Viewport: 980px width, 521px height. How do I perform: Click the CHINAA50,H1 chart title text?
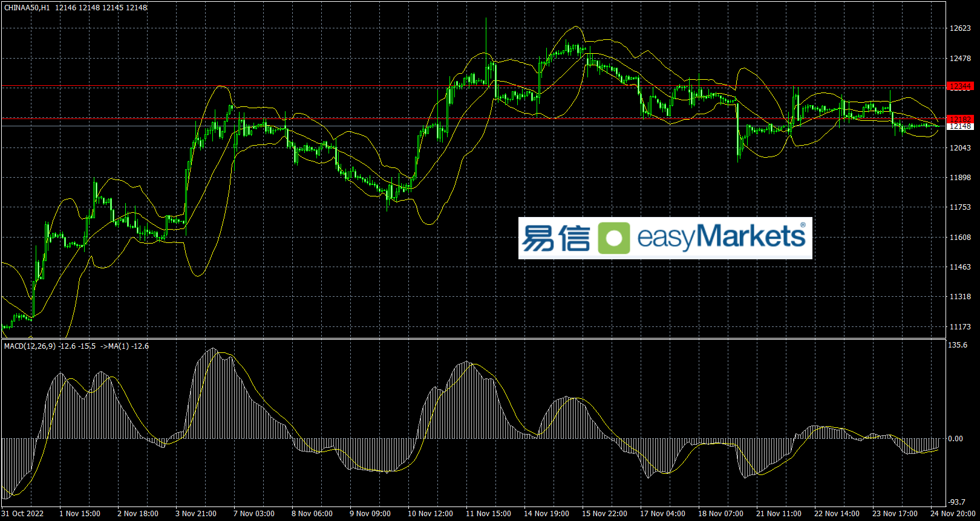27,8
